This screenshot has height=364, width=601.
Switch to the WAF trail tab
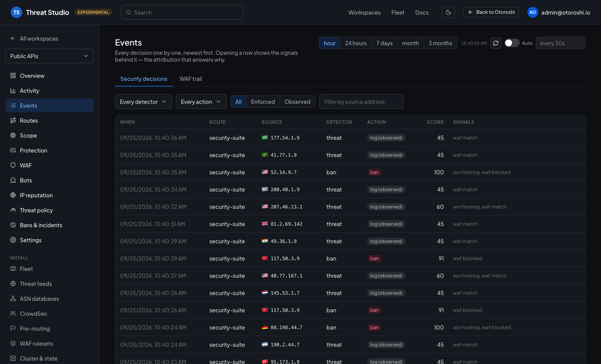click(x=191, y=79)
